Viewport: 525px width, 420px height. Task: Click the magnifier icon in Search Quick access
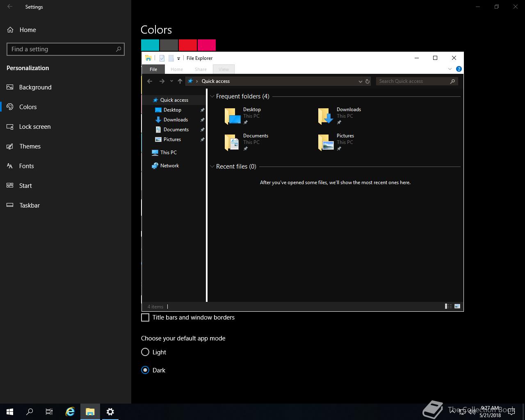453,81
